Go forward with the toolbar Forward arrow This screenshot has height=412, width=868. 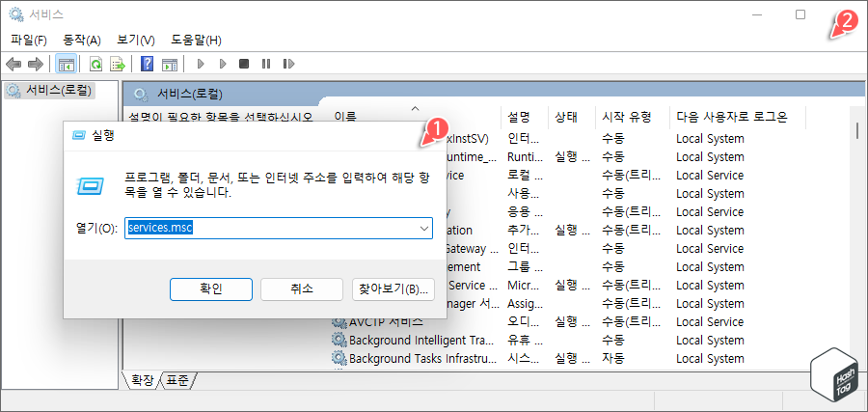pos(36,65)
